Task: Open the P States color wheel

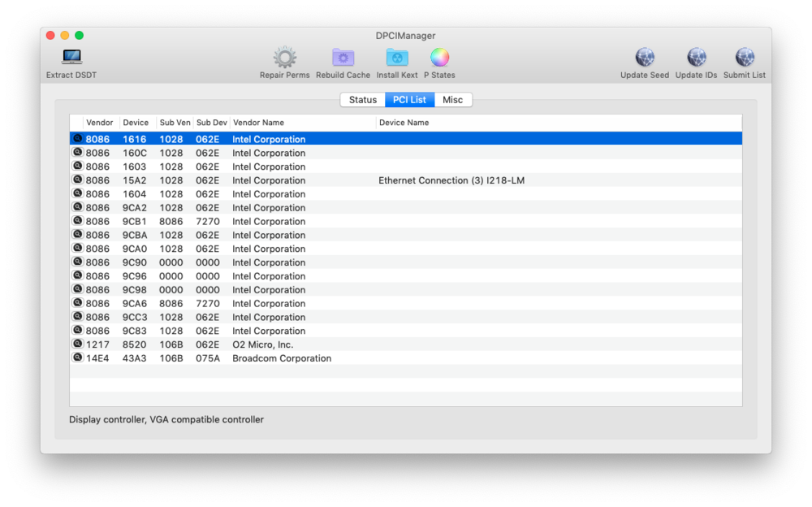Action: point(439,58)
